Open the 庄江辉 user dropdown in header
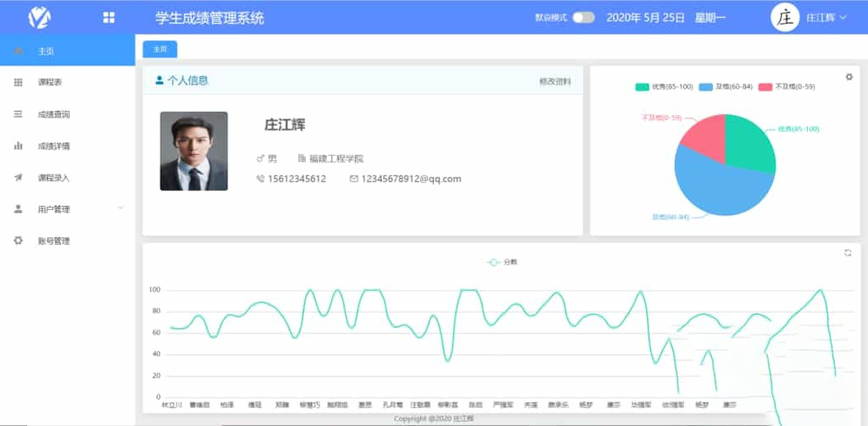This screenshot has height=426, width=868. (826, 18)
